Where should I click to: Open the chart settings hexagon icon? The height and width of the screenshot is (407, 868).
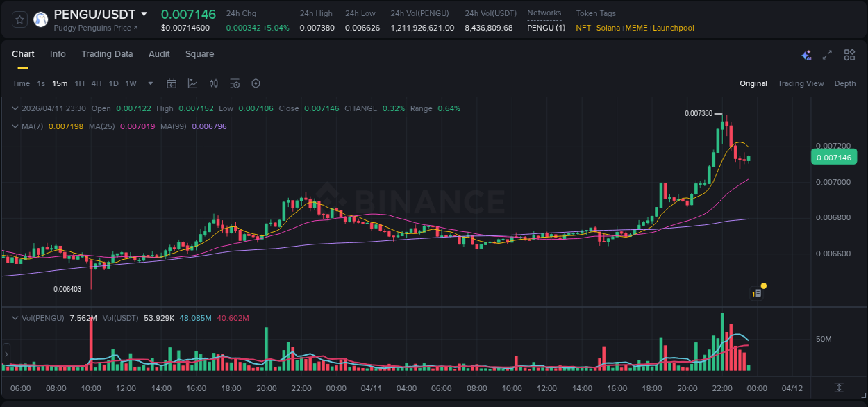(256, 83)
